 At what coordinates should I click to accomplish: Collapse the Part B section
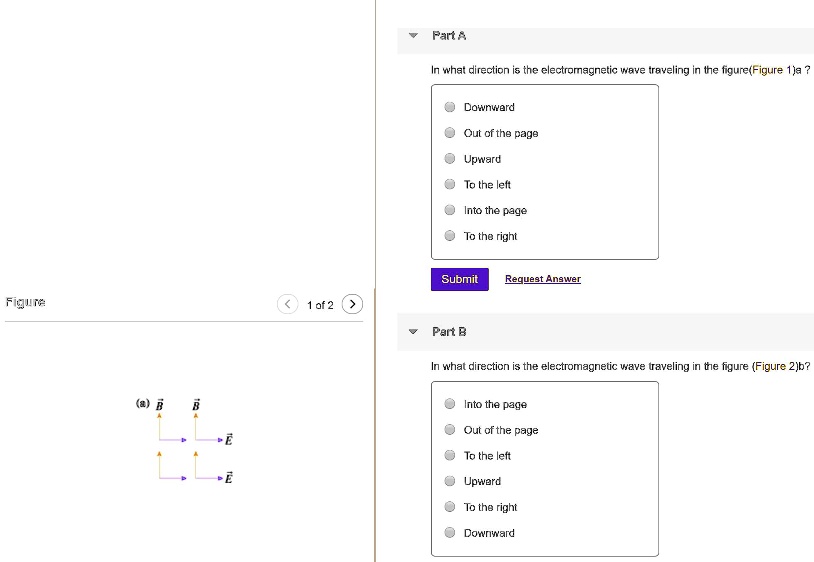coord(414,331)
